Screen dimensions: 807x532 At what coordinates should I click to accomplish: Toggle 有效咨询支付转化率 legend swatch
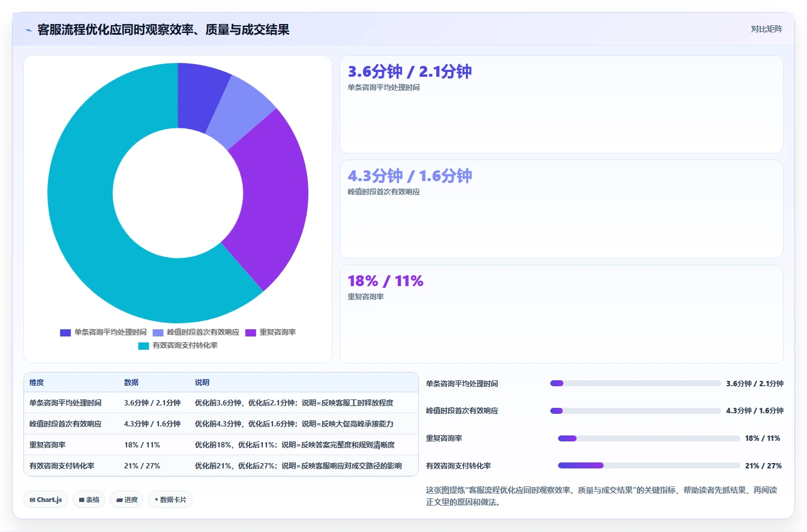pos(144,346)
